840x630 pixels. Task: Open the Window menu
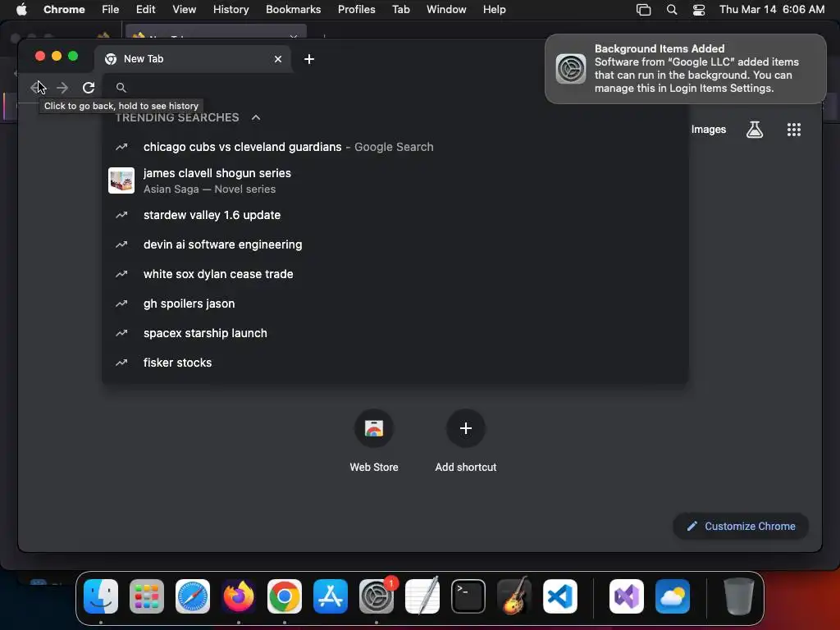(446, 9)
